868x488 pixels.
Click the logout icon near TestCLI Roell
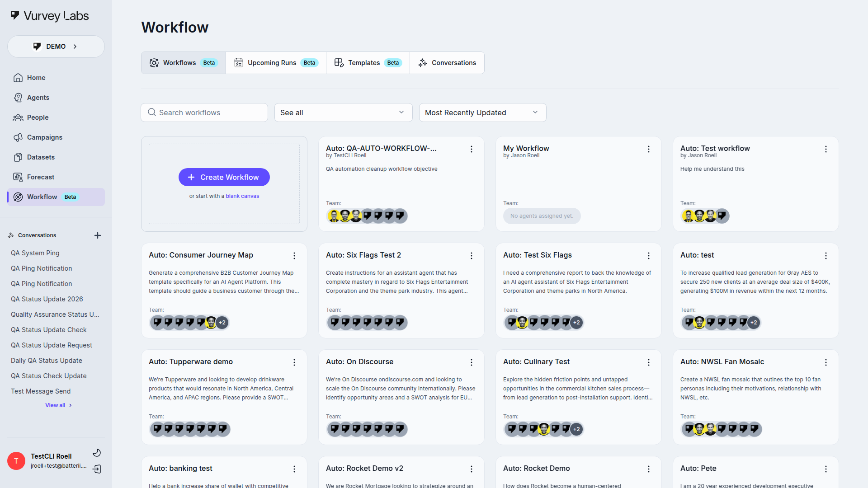(97, 469)
